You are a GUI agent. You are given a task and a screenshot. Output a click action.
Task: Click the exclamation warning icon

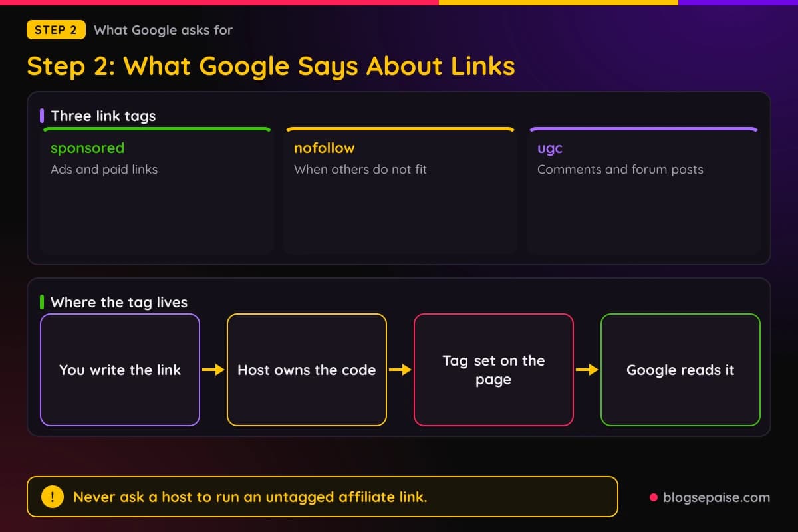[x=53, y=497]
